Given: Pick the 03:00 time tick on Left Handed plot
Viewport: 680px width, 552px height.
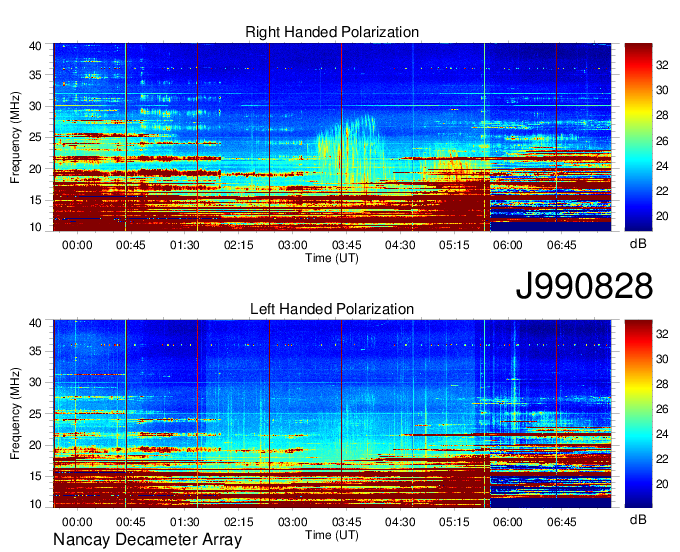Looking at the screenshot, I should pos(293,522).
